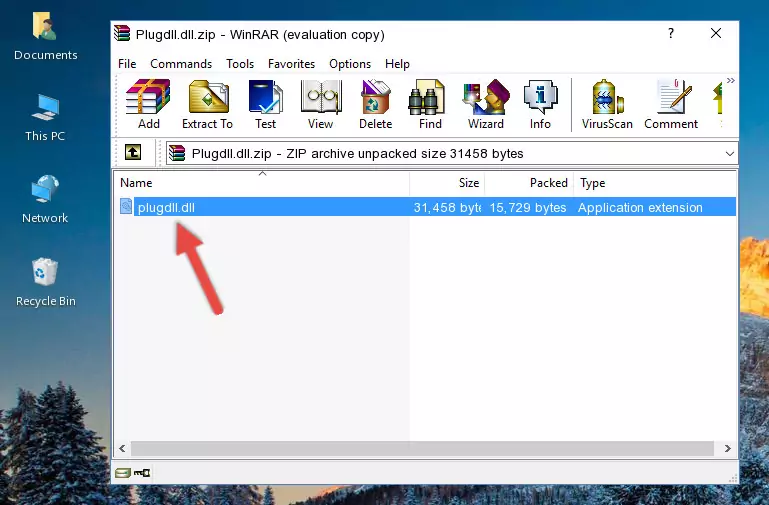The width and height of the screenshot is (769, 505).
Task: Go up one folder level
Action: [133, 152]
